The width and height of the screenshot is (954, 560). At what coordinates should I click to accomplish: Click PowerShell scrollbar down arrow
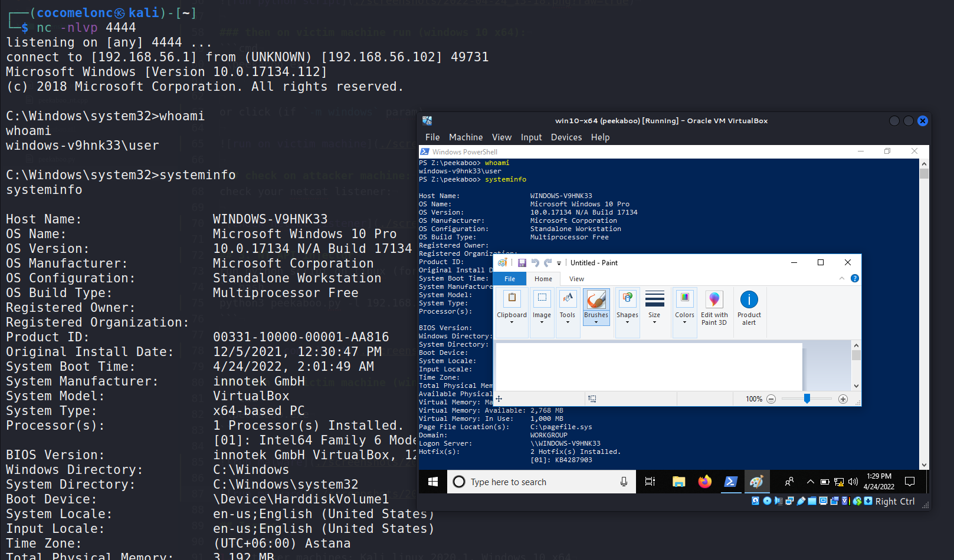(924, 465)
